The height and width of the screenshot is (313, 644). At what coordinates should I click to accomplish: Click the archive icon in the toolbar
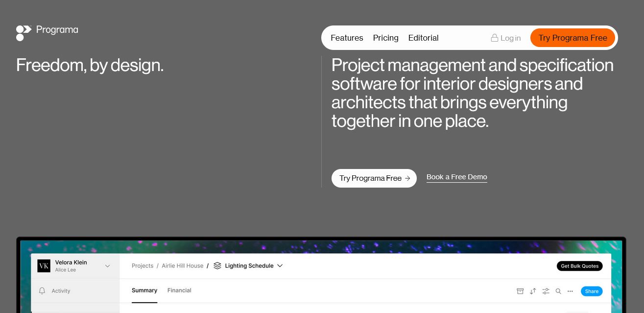tap(520, 291)
